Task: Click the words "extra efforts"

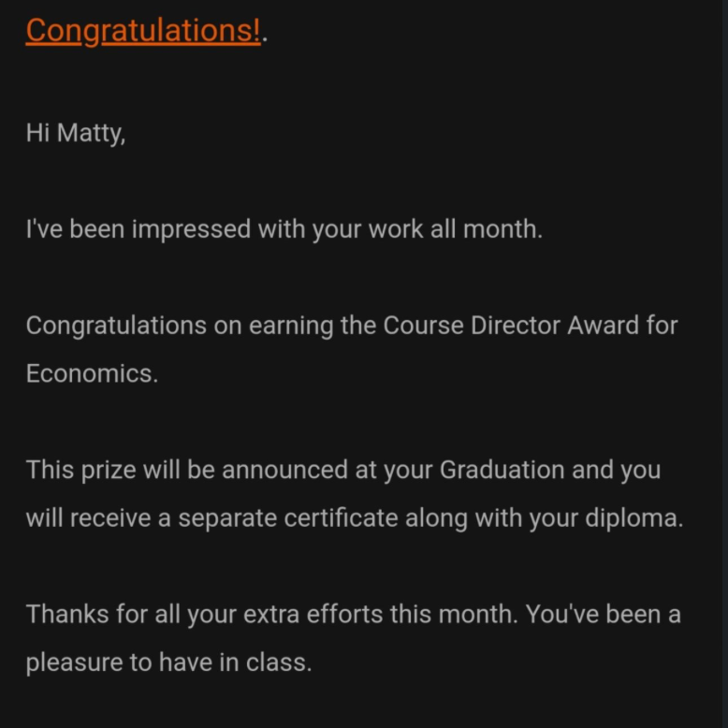Action: 313,614
